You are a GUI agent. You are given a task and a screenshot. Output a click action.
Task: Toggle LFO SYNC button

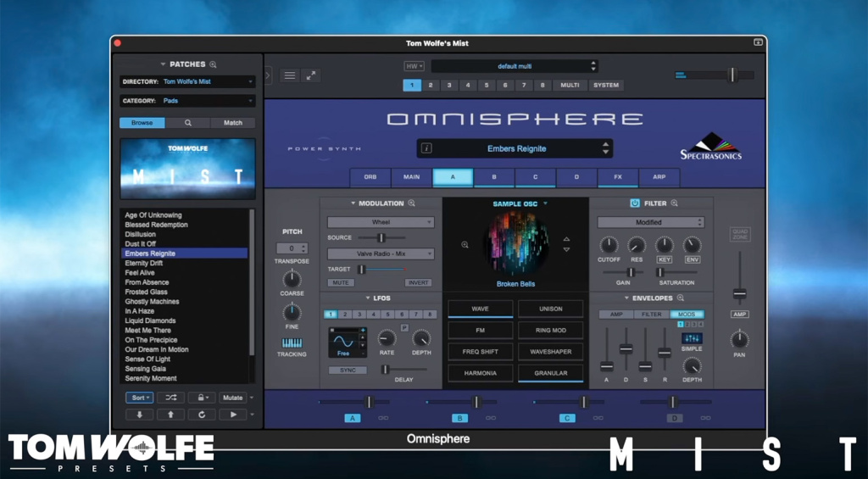tap(348, 370)
